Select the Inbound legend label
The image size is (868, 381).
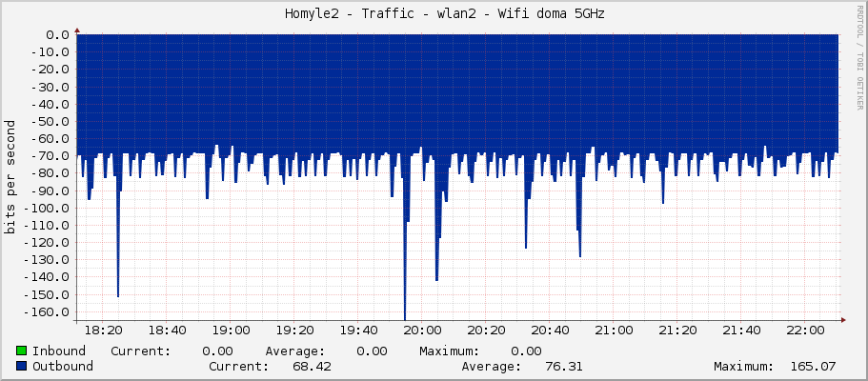coord(59,351)
